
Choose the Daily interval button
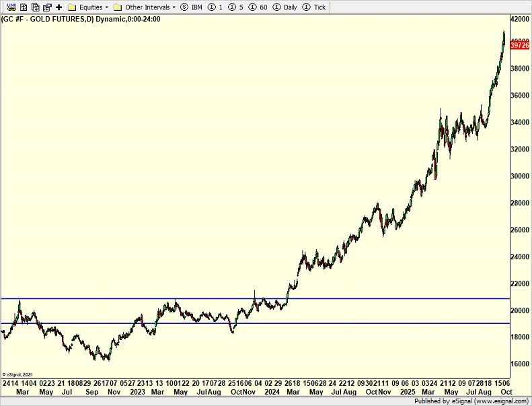click(x=284, y=7)
